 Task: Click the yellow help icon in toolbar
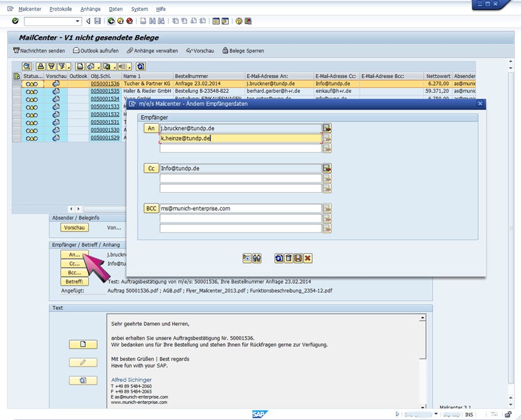click(x=239, y=21)
